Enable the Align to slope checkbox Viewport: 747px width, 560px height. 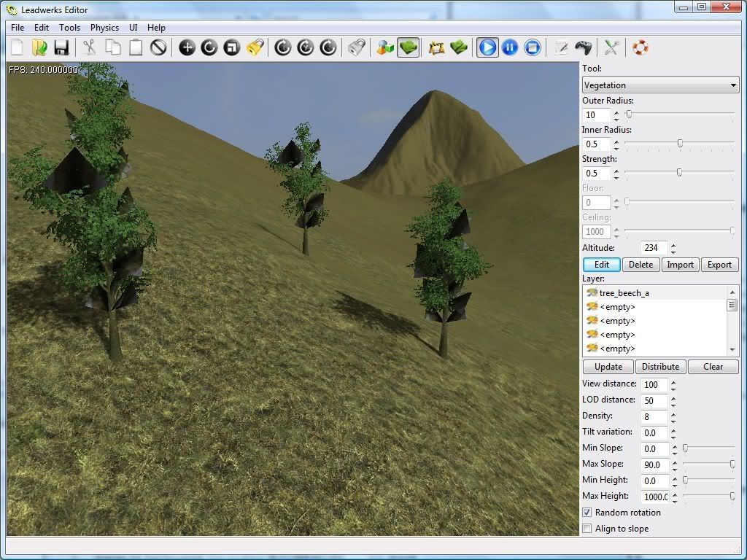coord(587,529)
